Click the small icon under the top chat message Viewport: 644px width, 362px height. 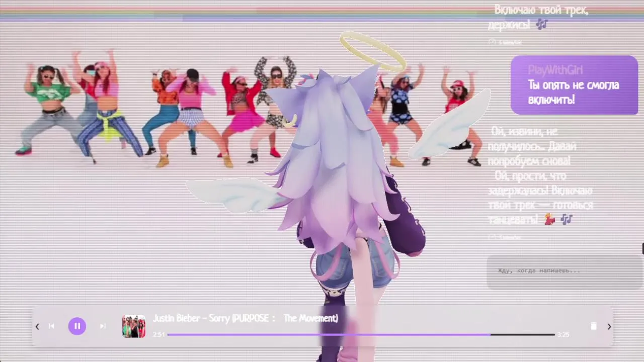(x=492, y=43)
